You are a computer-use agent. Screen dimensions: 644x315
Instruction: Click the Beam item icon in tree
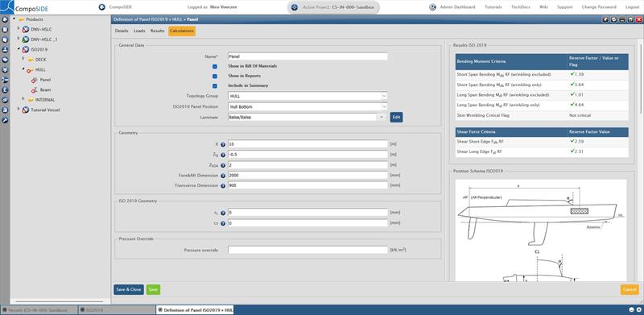point(35,89)
